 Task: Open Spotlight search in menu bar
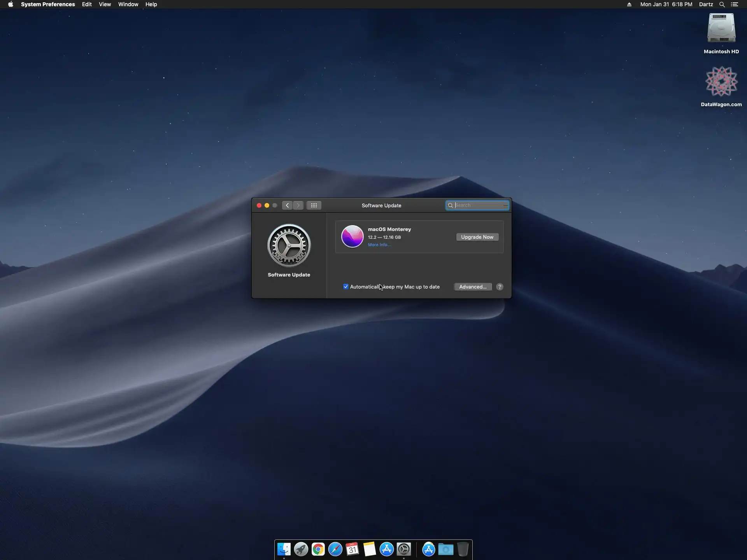[722, 4]
